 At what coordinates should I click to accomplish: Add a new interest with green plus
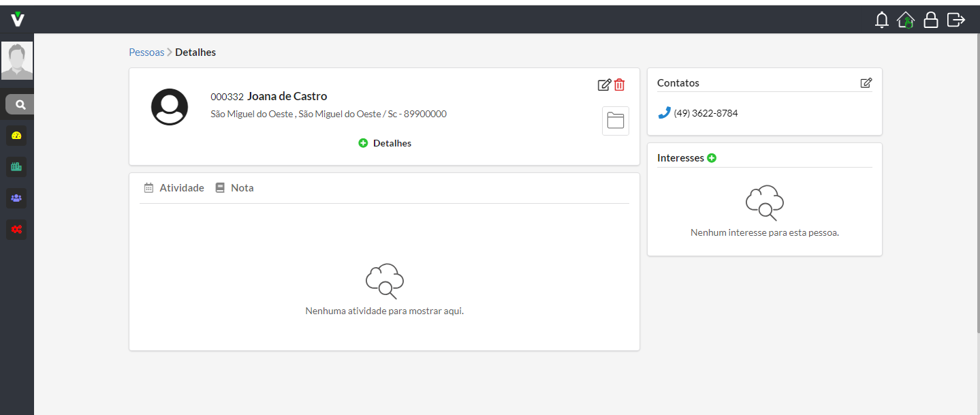pyautogui.click(x=712, y=158)
